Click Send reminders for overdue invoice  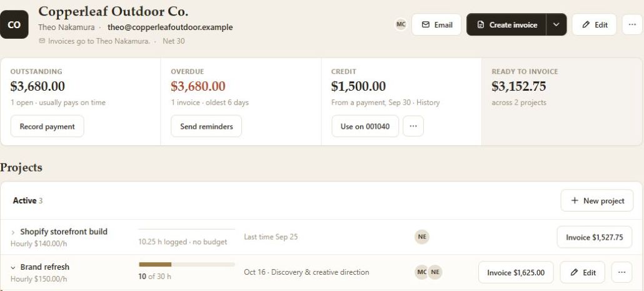(x=206, y=126)
